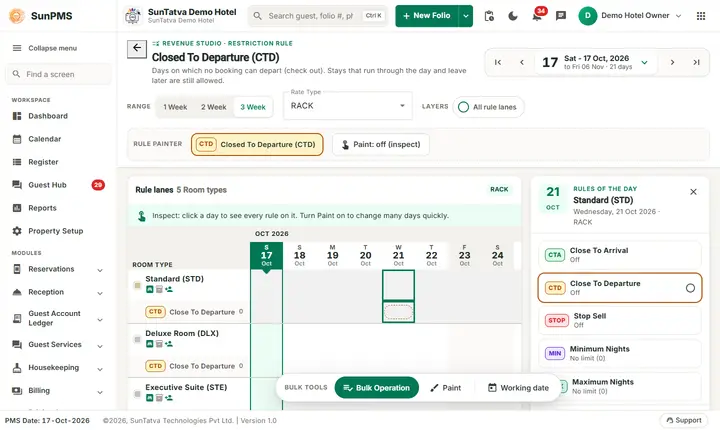The width and height of the screenshot is (720, 430).
Task: Select the 1 Week range tab
Action: (175, 107)
